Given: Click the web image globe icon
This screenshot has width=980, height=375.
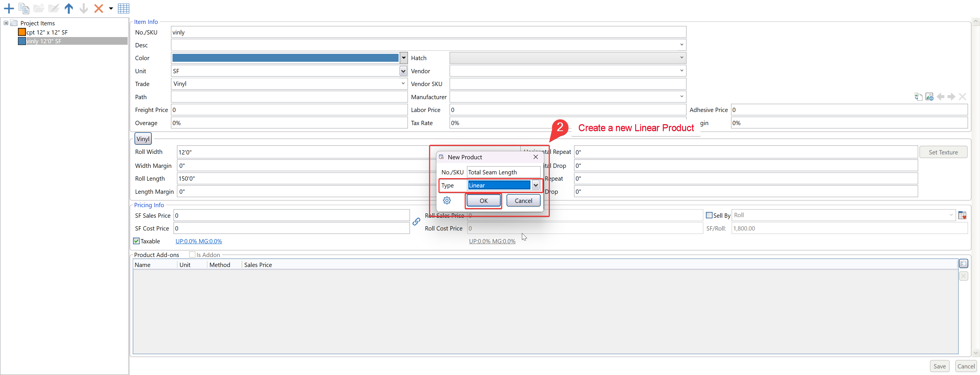Looking at the screenshot, I should [x=929, y=97].
